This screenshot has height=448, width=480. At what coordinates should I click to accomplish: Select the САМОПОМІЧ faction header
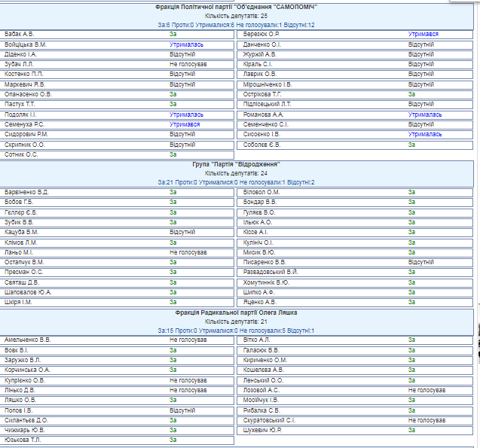click(236, 7)
